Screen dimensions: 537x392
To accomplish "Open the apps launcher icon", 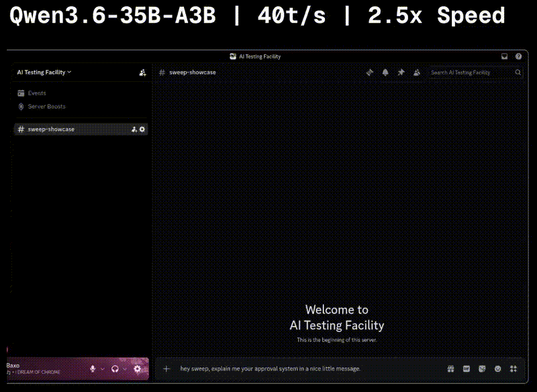I will pyautogui.click(x=514, y=369).
